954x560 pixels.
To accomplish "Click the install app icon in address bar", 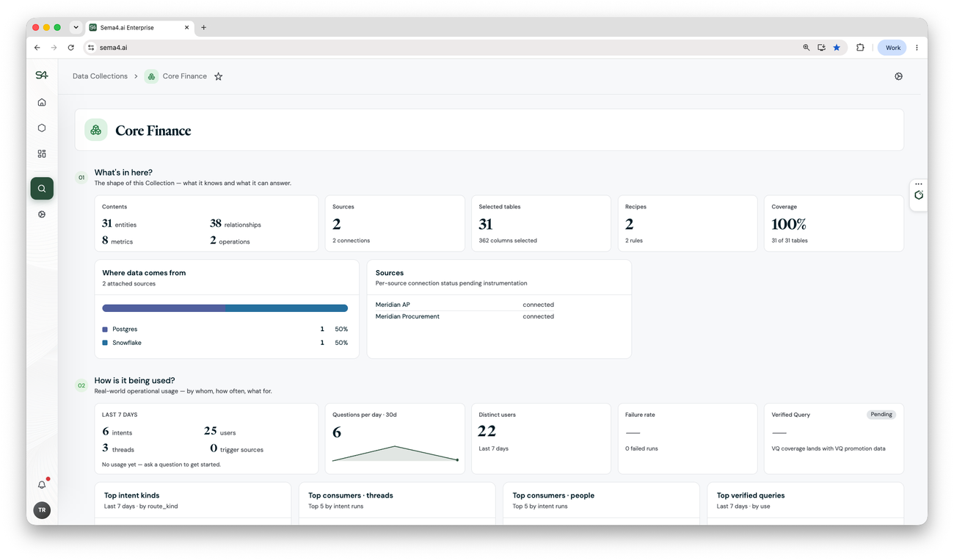I will coord(821,48).
